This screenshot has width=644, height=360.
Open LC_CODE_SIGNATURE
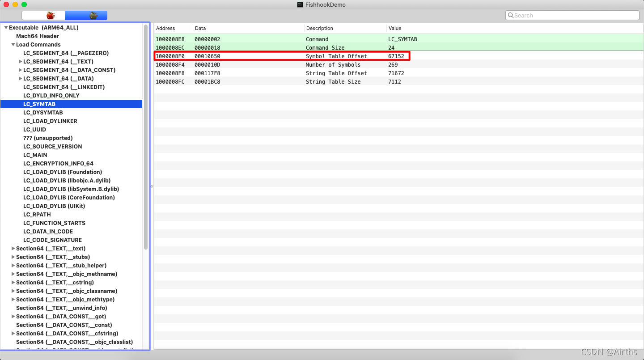tap(52, 240)
